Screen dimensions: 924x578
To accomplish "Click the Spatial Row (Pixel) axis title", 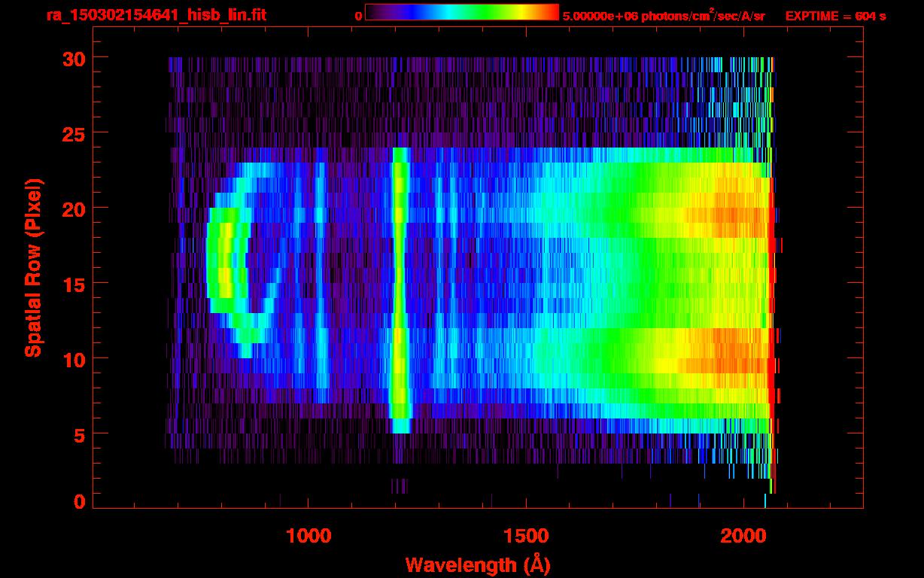I will (x=33, y=268).
